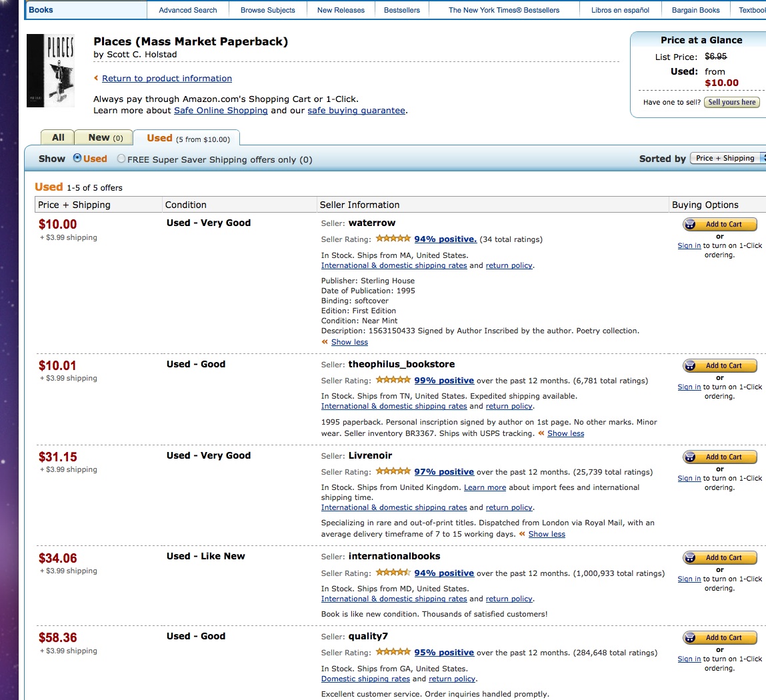Collapse theophilus_bookstore's comments with Show less
The height and width of the screenshot is (700, 766).
(x=565, y=433)
